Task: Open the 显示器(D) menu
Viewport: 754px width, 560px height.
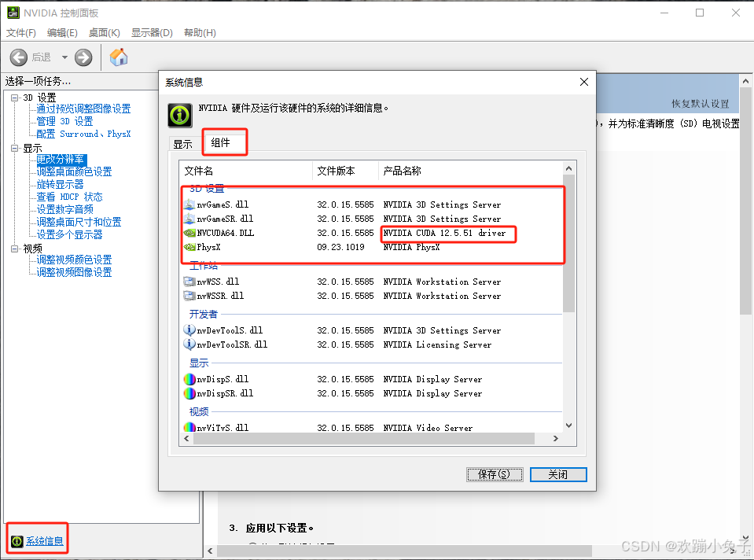Action: point(152,33)
